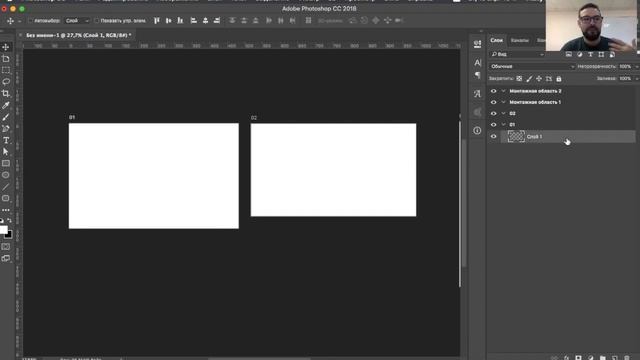Filter layers by smart objects

pyautogui.click(x=612, y=54)
